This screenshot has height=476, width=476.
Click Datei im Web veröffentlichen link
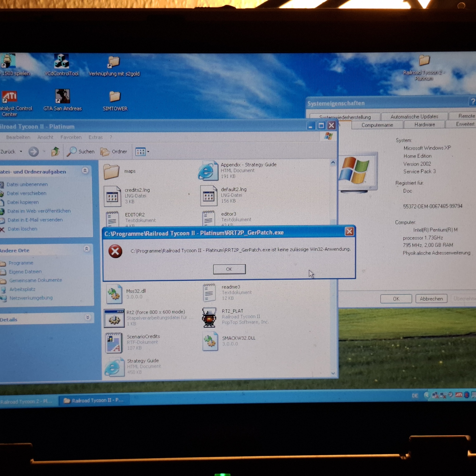click(x=39, y=211)
